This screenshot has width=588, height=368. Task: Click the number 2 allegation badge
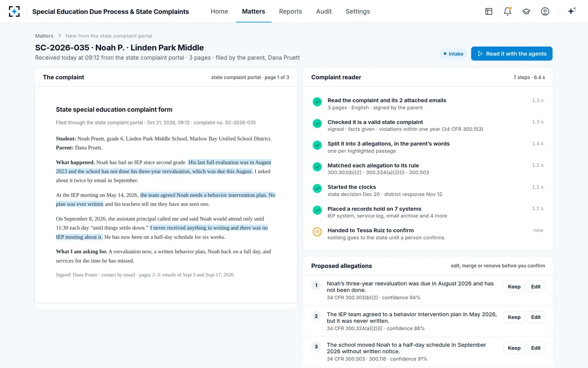pyautogui.click(x=316, y=316)
